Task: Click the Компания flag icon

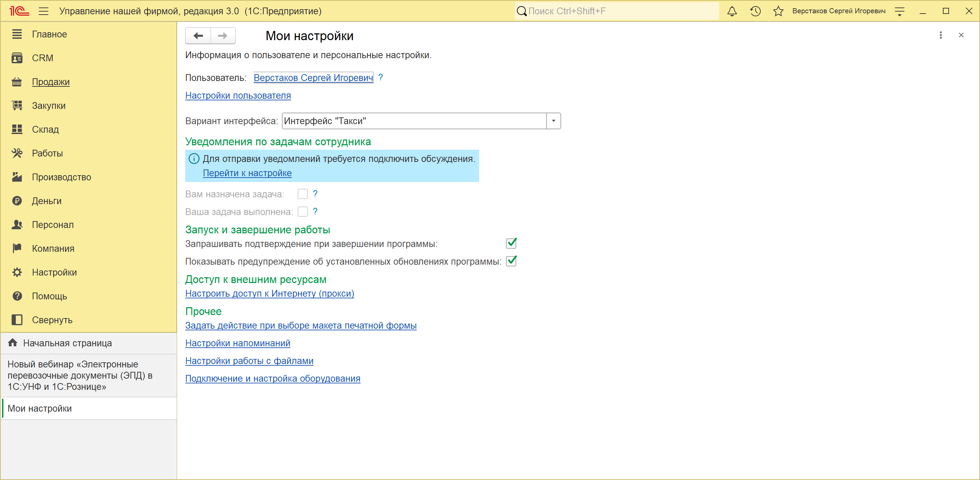Action: 17,249
